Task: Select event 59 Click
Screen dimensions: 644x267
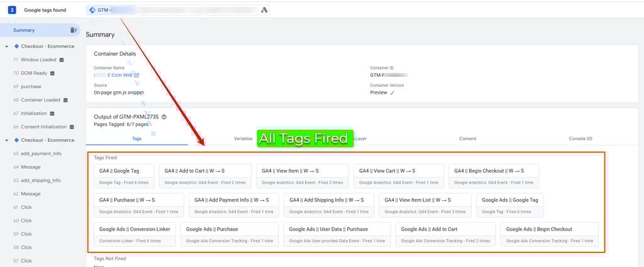Action: 23,234
